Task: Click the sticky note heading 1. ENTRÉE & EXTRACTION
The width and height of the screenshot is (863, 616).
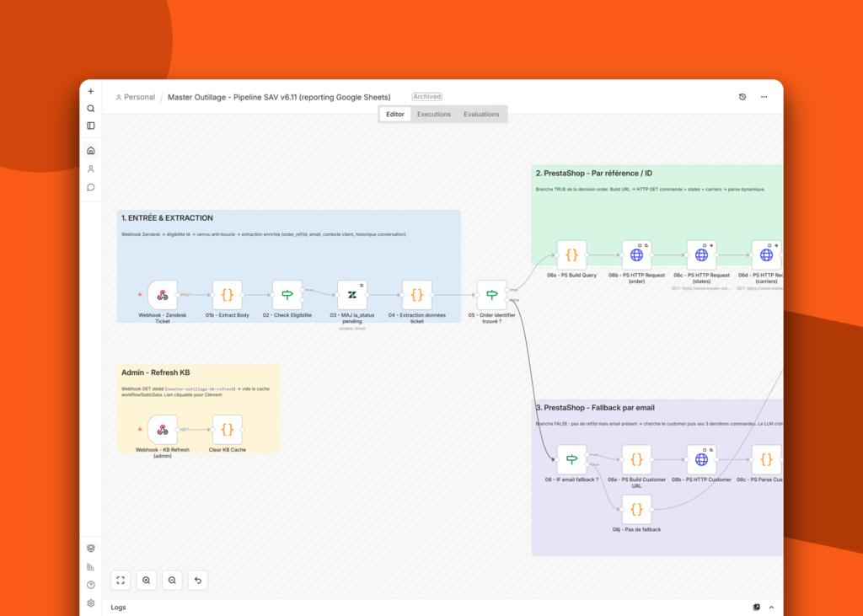Action: click(168, 218)
